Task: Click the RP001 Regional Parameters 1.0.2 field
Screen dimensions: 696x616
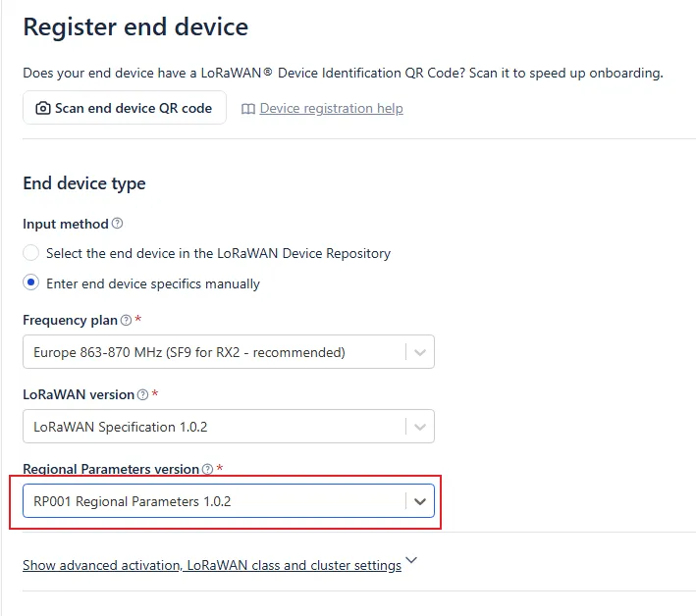Action: 229,500
